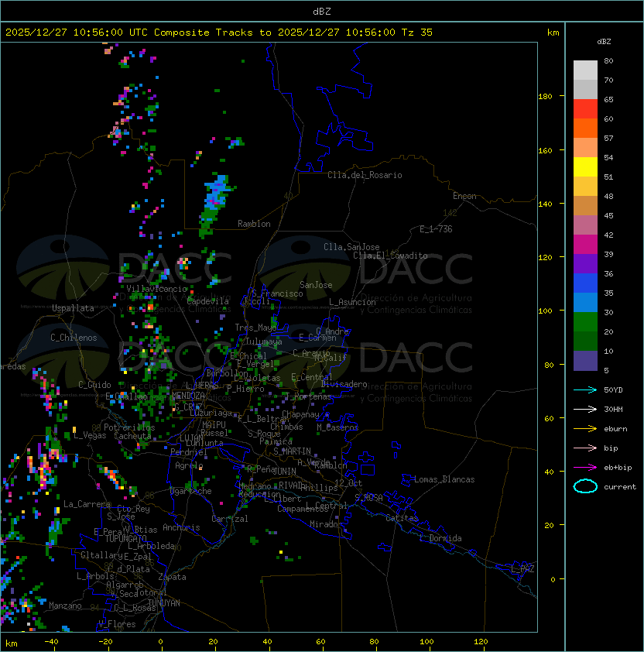Select the bright green 30 dBZ swatch
Screen dimensions: 644x652
click(585, 322)
